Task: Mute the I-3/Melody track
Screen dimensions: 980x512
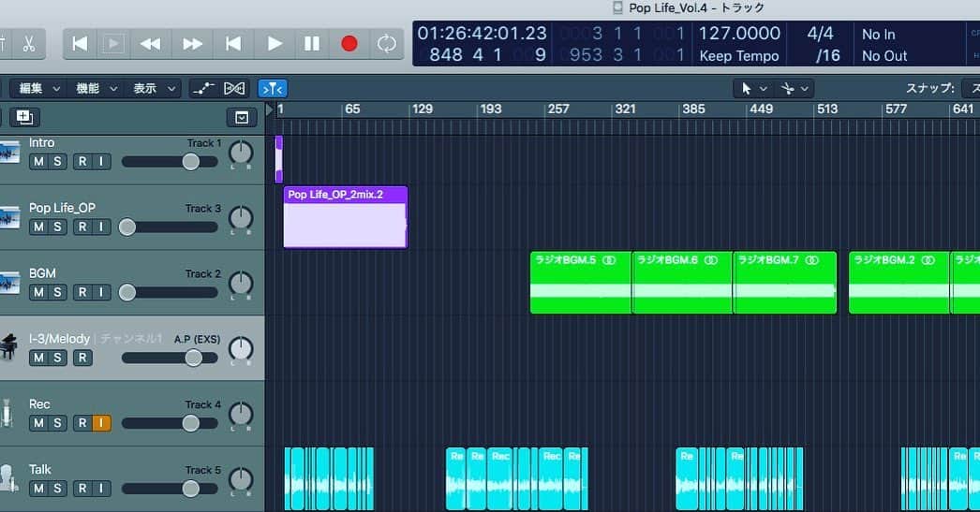Action: (x=38, y=358)
